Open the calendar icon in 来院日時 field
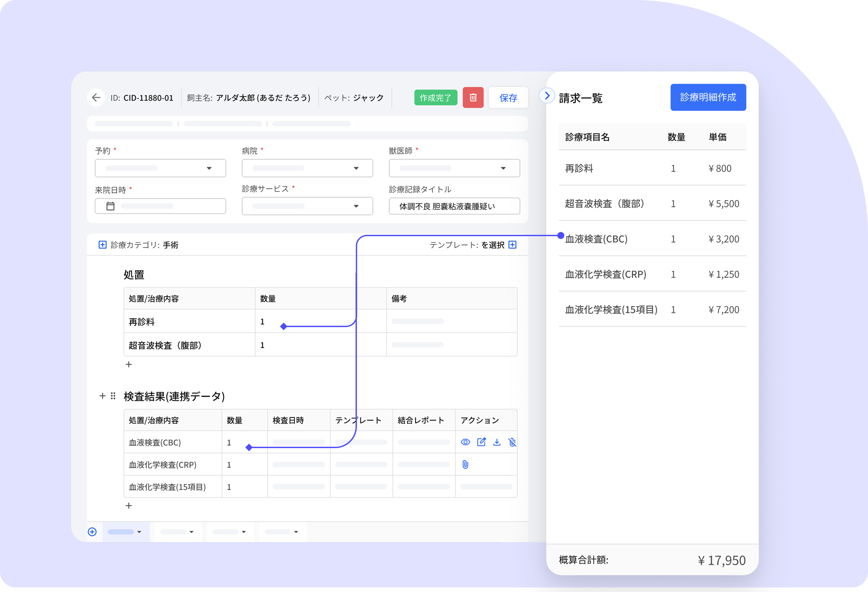This screenshot has height=592, width=868. click(x=110, y=206)
